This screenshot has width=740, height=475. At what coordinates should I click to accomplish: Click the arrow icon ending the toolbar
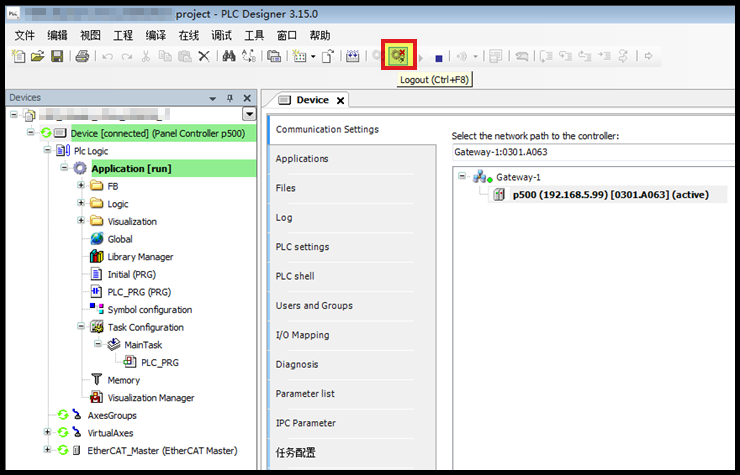click(x=648, y=56)
